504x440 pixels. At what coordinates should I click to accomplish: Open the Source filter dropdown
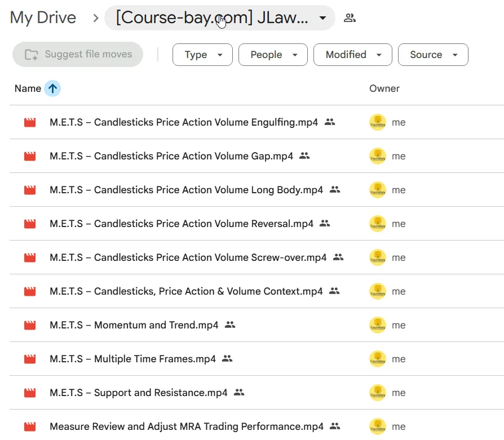[433, 55]
